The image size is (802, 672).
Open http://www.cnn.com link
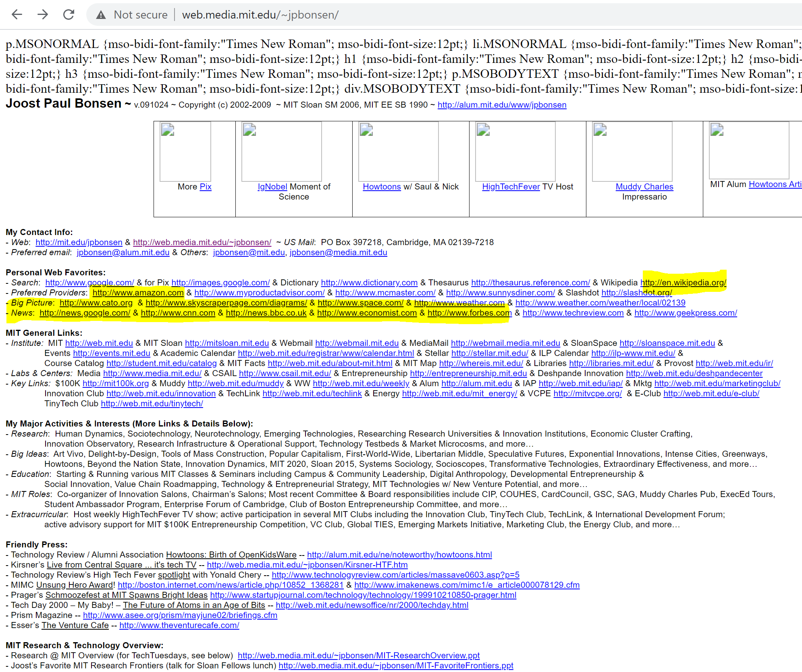tap(178, 313)
